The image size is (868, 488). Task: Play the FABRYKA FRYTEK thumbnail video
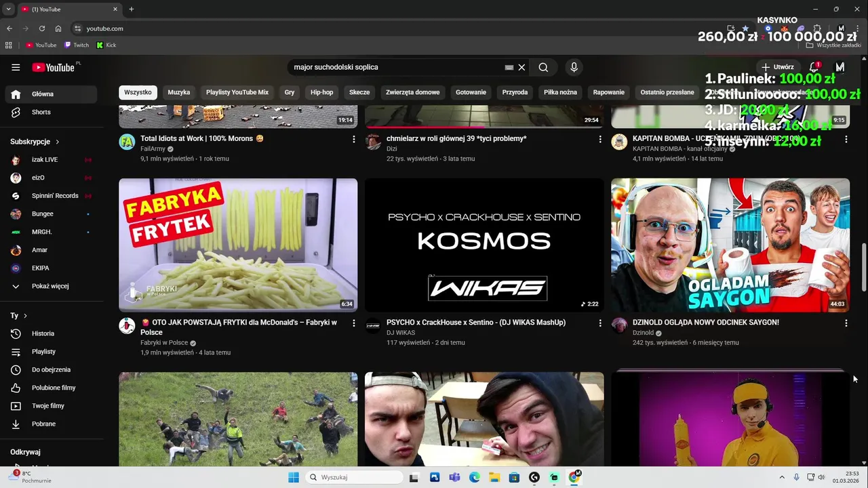(238, 245)
